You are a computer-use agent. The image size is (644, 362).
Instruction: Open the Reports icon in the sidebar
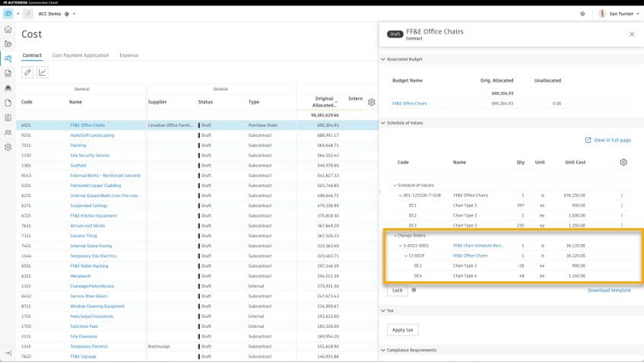8,74
